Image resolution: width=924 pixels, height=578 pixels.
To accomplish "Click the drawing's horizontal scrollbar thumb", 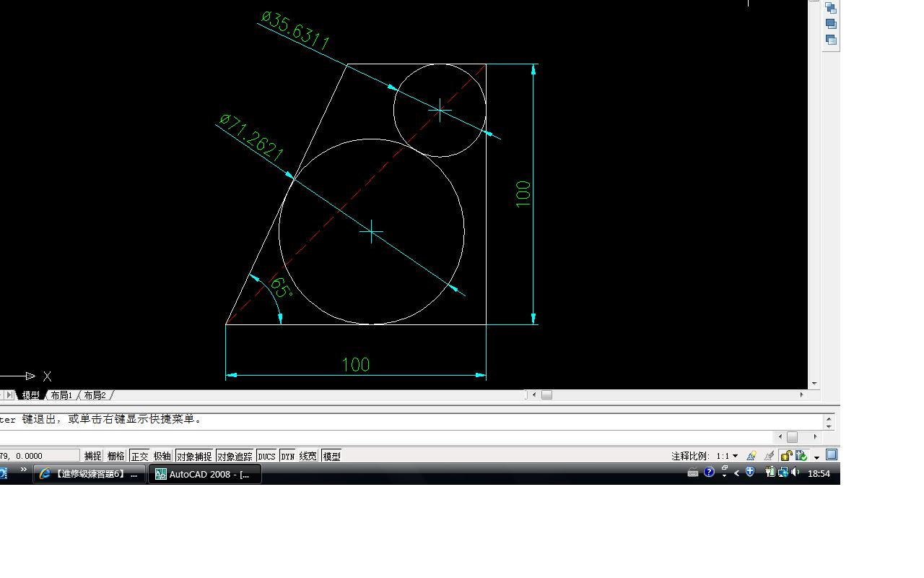I will [546, 394].
